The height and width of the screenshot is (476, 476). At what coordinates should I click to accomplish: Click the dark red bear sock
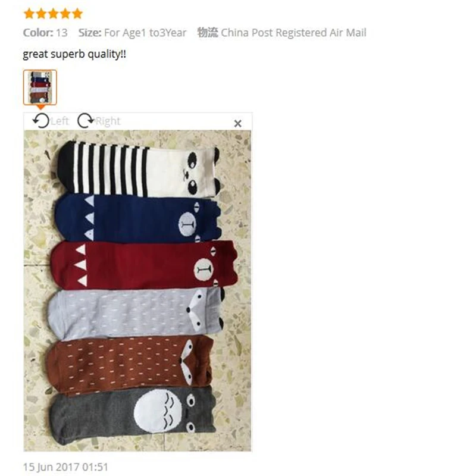144,265
